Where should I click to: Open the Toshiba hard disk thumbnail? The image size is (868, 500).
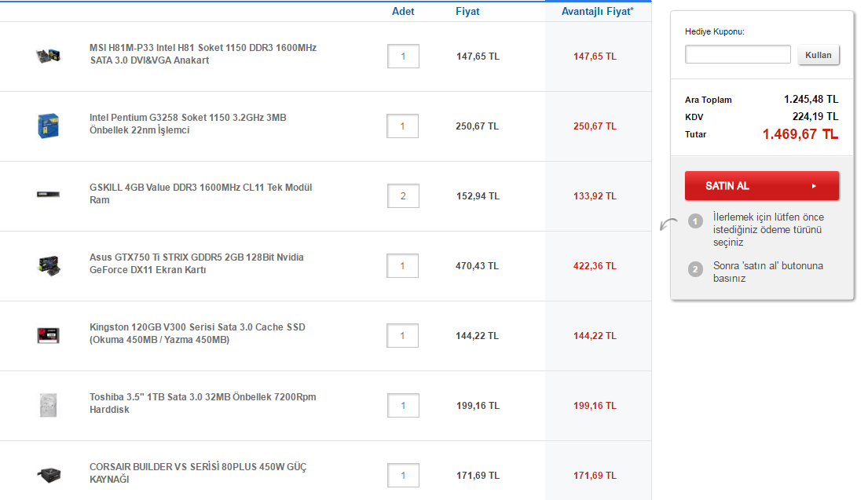(x=48, y=405)
